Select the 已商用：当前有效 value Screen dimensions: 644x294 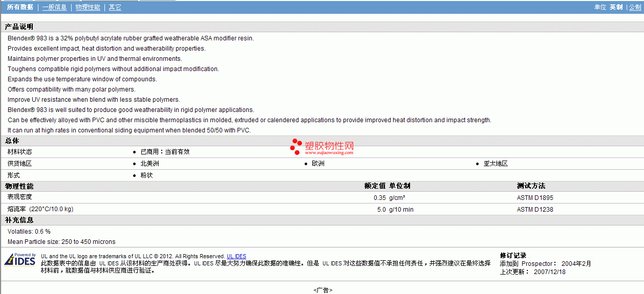click(x=165, y=152)
